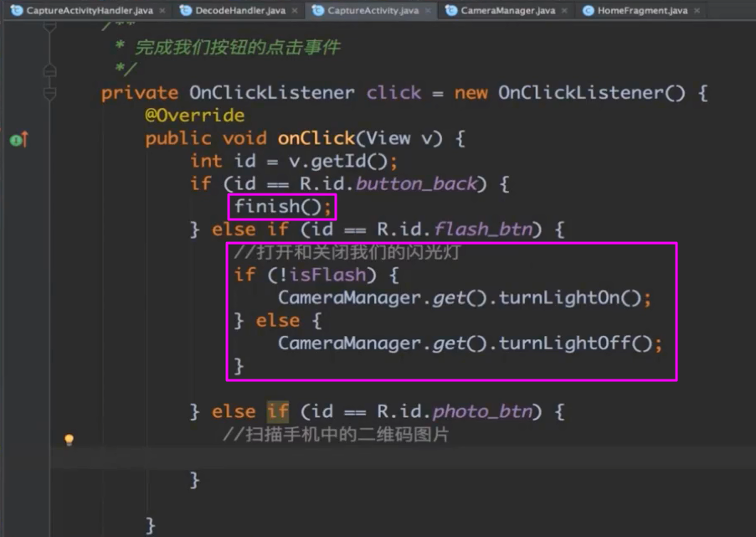Viewport: 756px width, 537px height.
Task: Collapse the OnClickListener click field fold marker
Action: [49, 93]
